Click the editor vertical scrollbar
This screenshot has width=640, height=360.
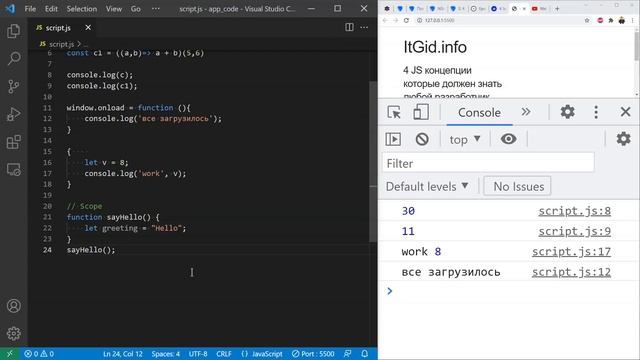click(373, 161)
